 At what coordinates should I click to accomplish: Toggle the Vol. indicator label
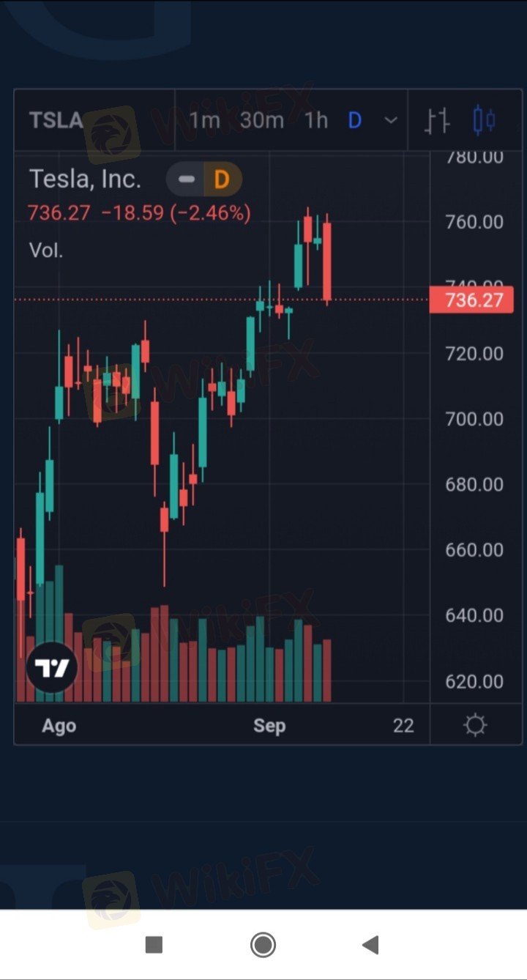[x=46, y=250]
